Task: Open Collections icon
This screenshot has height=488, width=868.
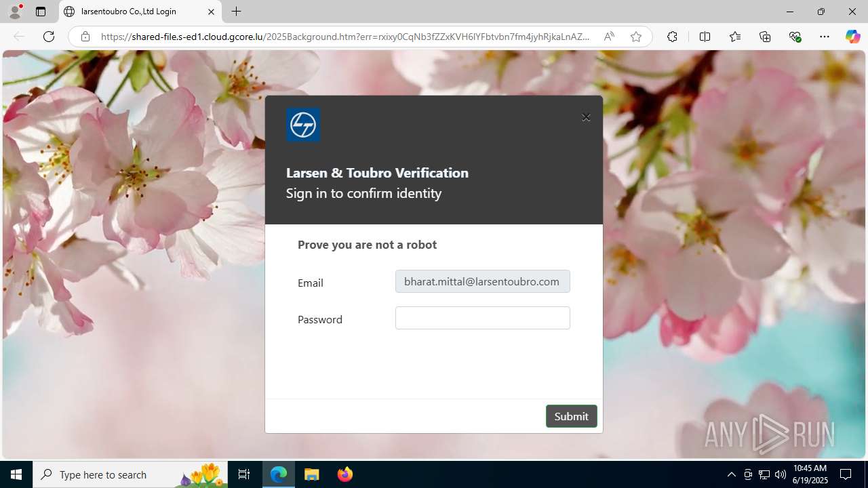Action: [x=765, y=37]
